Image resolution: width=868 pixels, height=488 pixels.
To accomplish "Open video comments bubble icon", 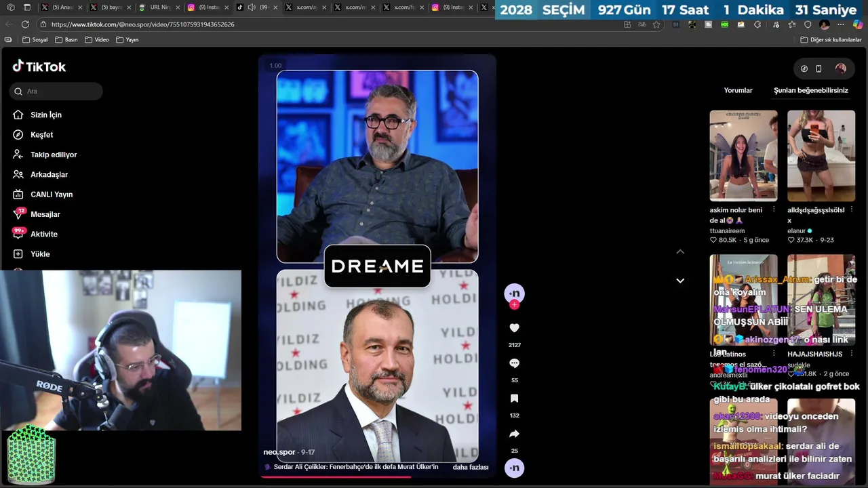I will (514, 363).
